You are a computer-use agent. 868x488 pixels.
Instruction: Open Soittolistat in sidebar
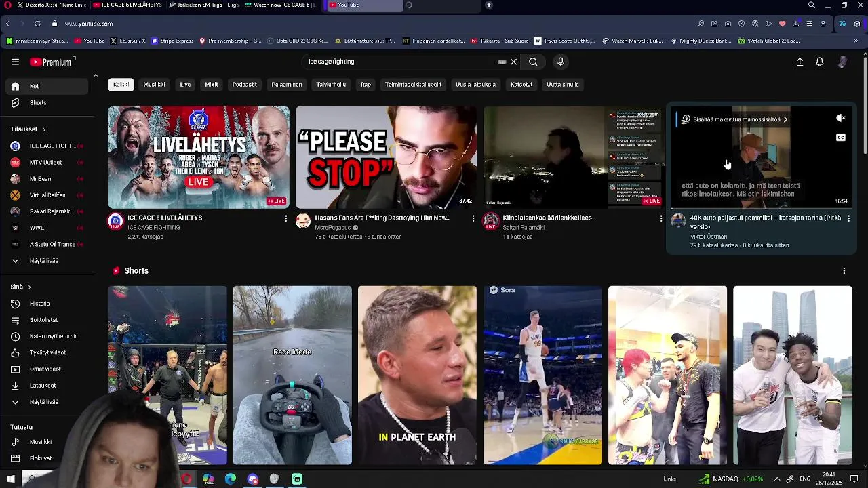tap(47, 320)
